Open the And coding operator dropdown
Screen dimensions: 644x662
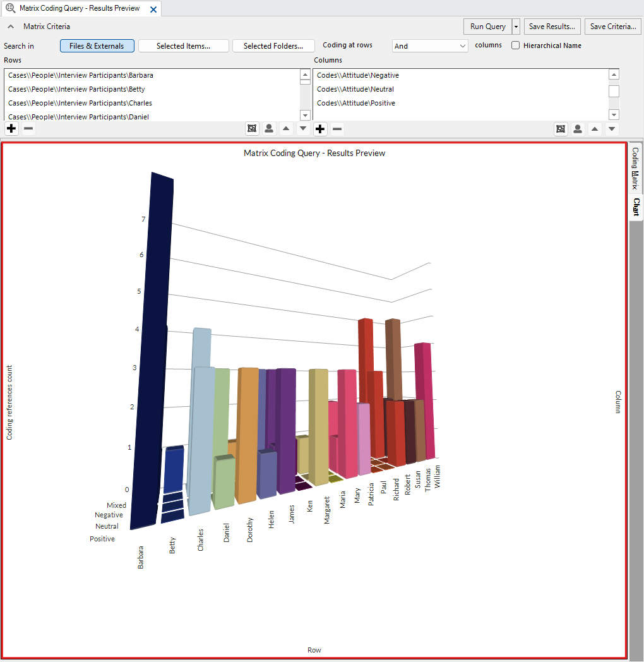point(429,46)
